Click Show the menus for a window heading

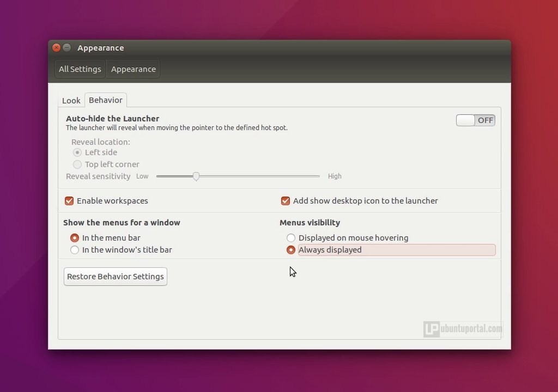pyautogui.click(x=122, y=223)
